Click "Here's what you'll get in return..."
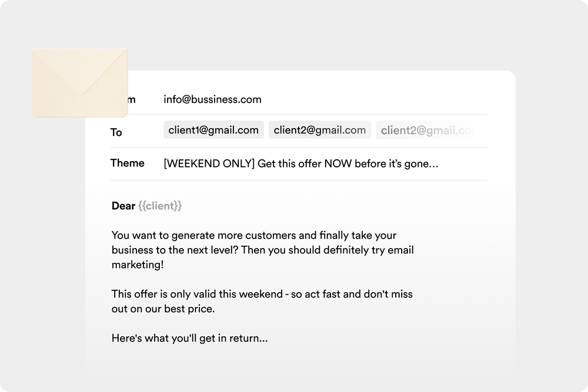The height and width of the screenshot is (392, 588). 189,338
